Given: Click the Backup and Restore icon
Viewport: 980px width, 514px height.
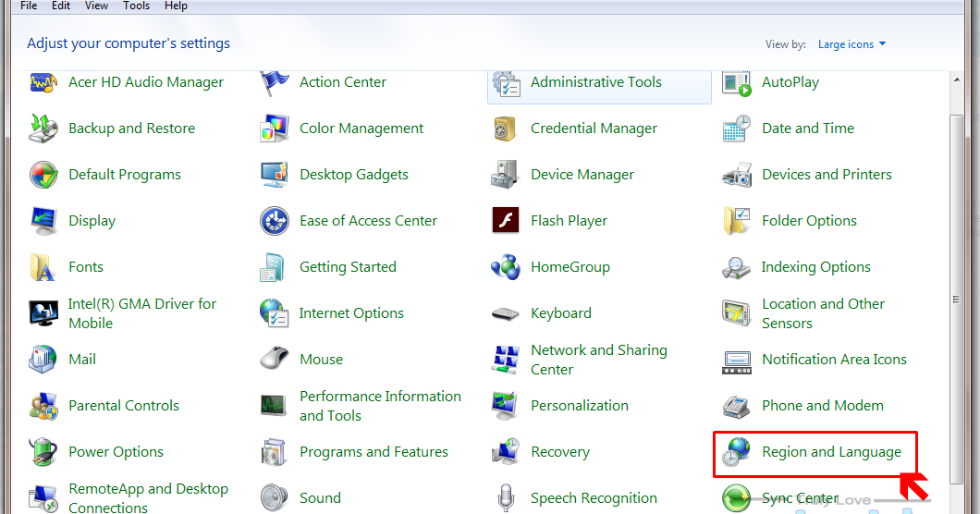Looking at the screenshot, I should pos(43,128).
